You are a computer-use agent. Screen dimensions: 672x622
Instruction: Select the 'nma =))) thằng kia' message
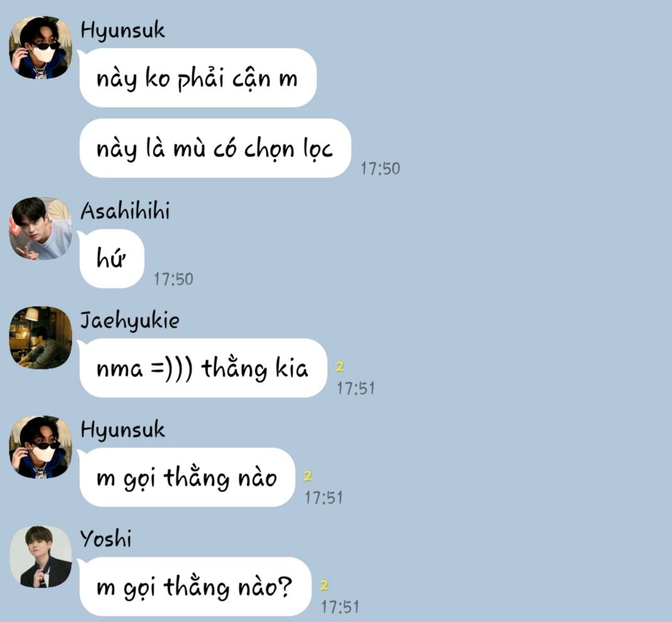[203, 368]
